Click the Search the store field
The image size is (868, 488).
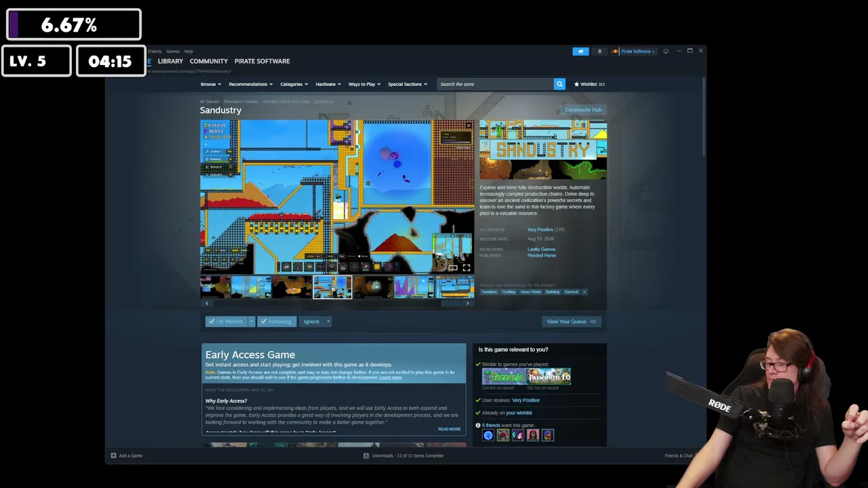pos(495,84)
